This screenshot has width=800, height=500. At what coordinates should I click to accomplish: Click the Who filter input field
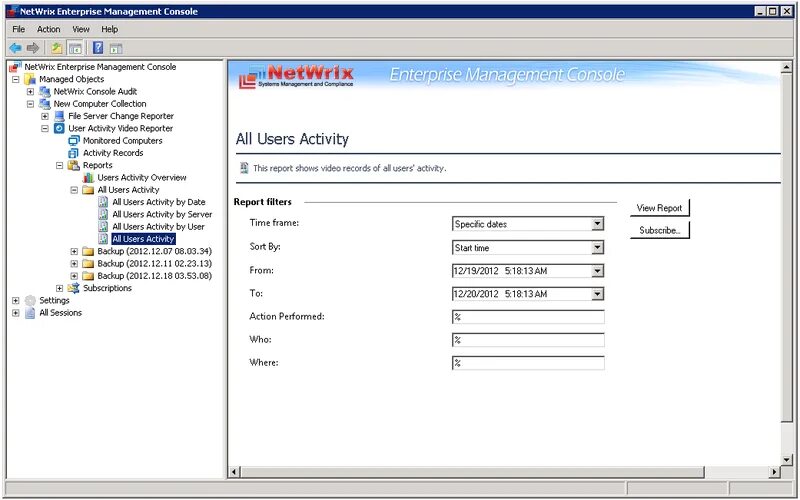click(528, 340)
